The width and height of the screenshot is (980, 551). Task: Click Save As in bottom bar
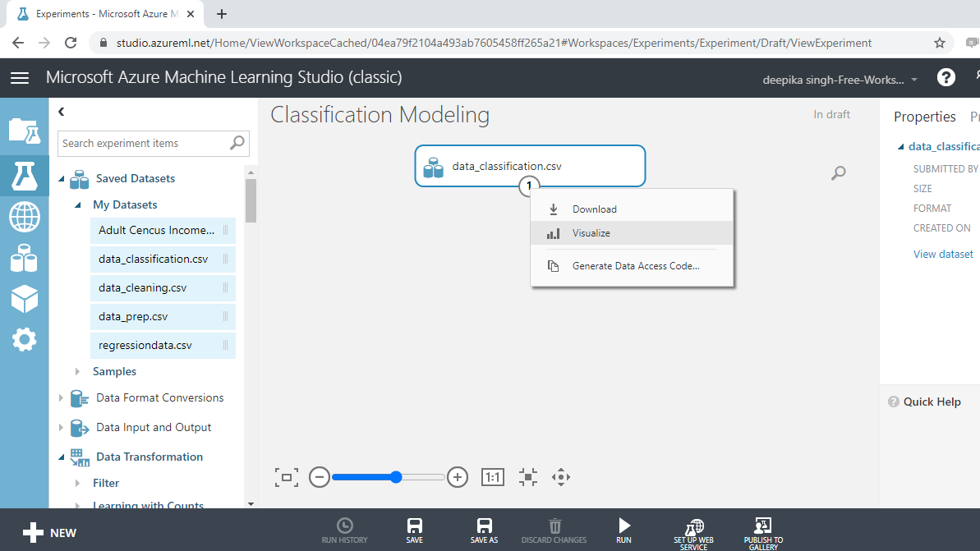[x=485, y=530]
